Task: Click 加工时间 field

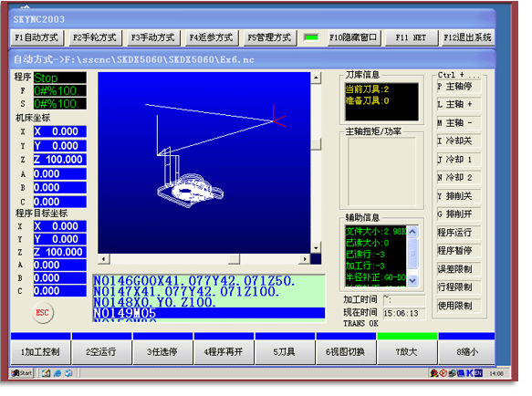Action: coord(403,300)
